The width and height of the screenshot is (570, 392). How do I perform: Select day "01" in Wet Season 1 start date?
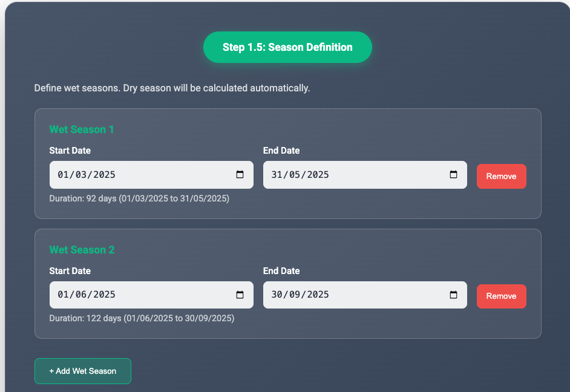point(64,175)
